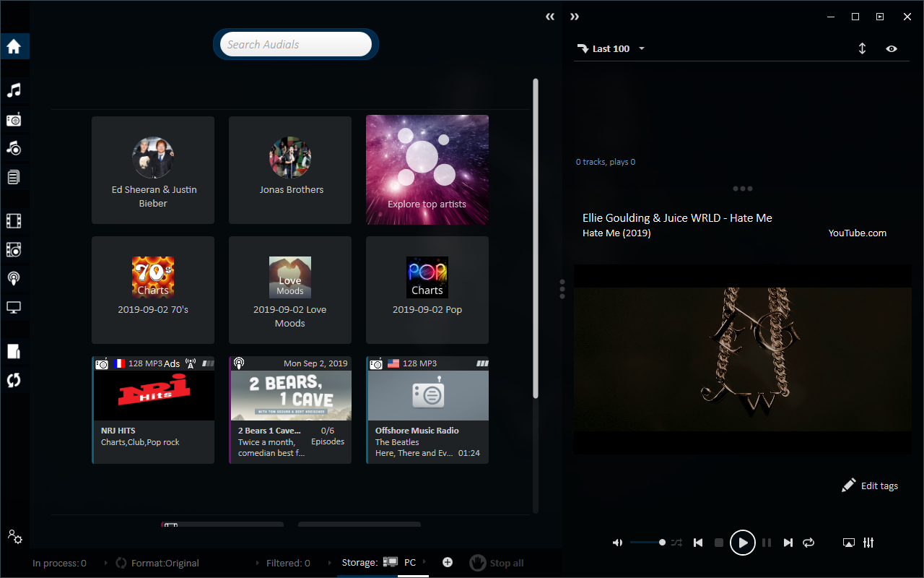Expand the Filtered: 0 status entry
The height and width of the screenshot is (578, 924).
tap(287, 563)
